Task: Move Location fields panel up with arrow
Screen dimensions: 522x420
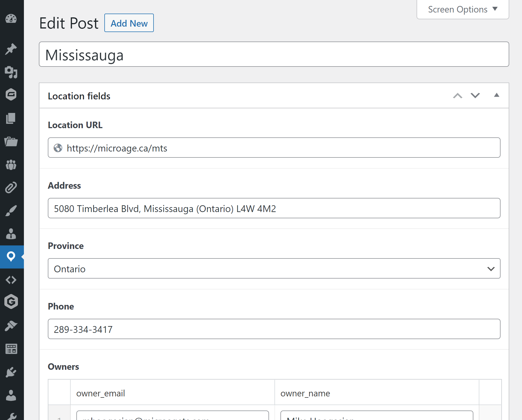Action: 458,96
